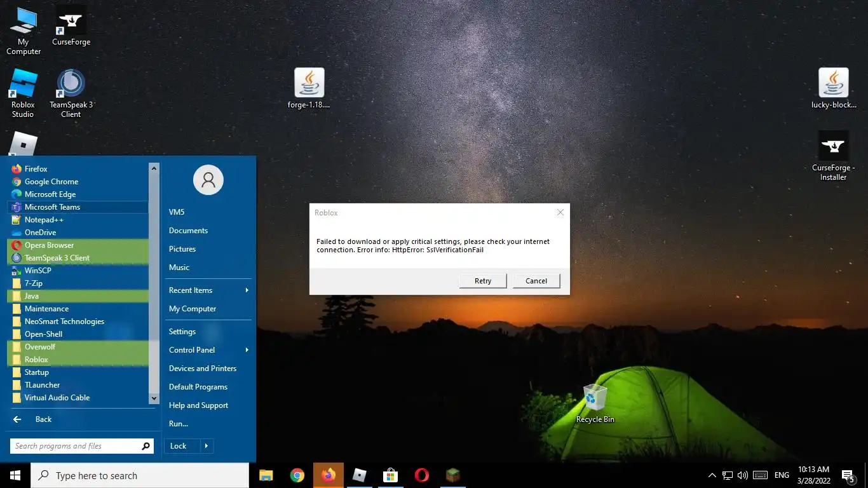This screenshot has height=488, width=868.
Task: Open OneDrive from the start menu
Action: coord(78,233)
